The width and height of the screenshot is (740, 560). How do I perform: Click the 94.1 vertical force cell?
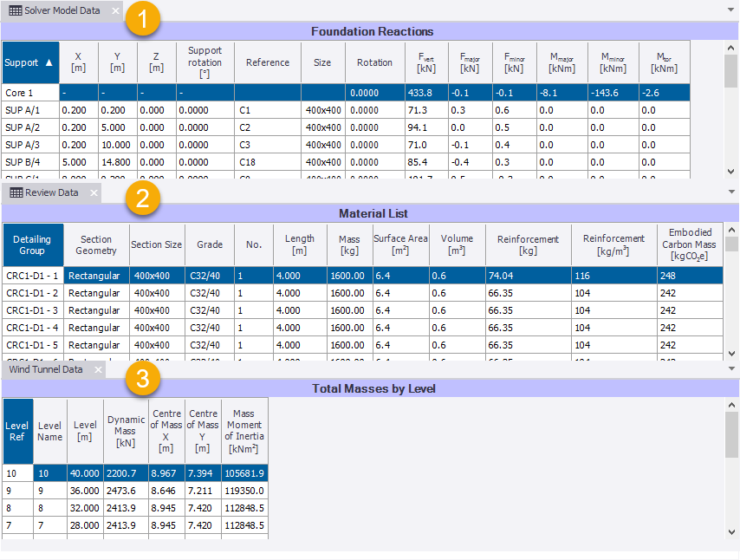point(426,127)
